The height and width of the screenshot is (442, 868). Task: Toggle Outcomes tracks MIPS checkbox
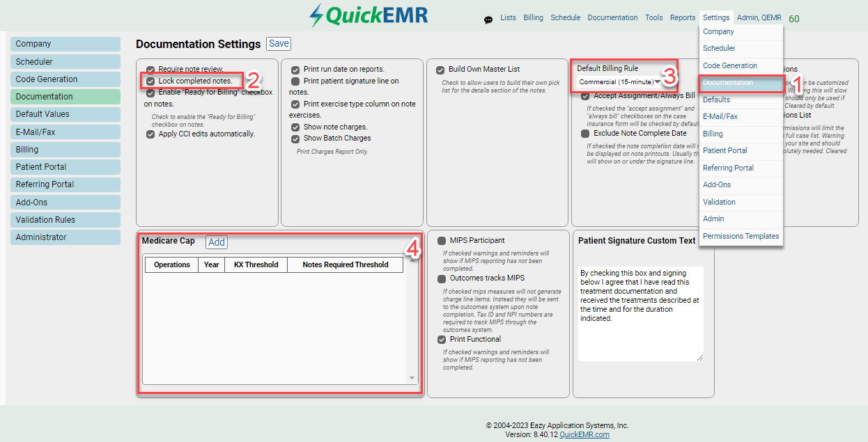pos(442,278)
